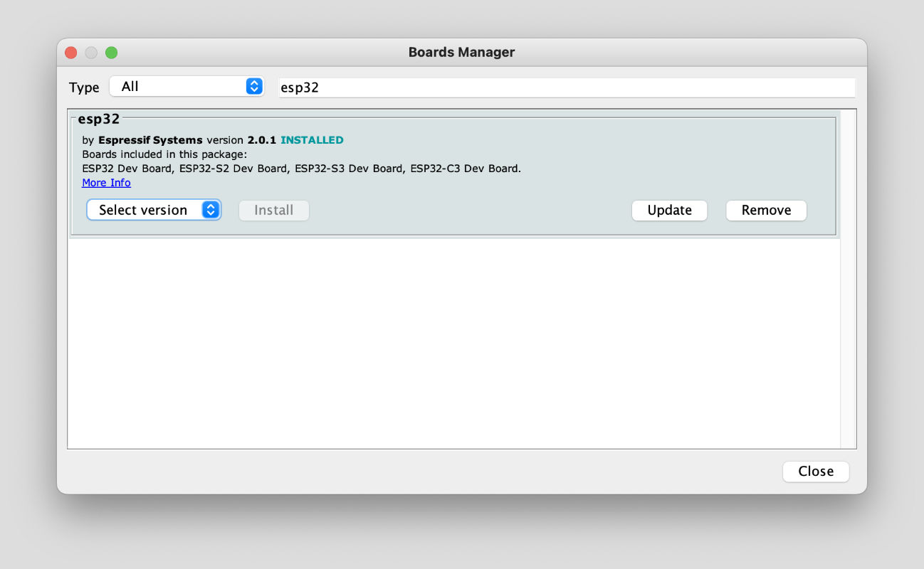Remove the esp32 package
This screenshot has height=569, width=924.
coord(766,210)
